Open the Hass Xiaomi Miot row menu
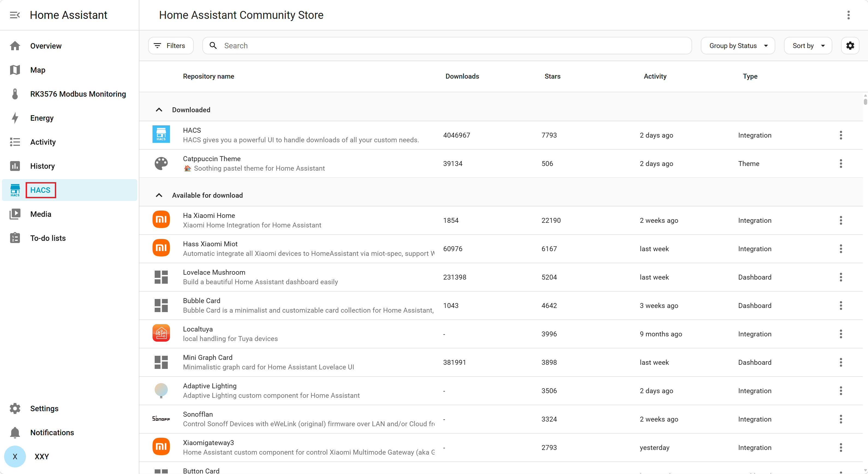Viewport: 868px width, 474px height. (x=841, y=249)
